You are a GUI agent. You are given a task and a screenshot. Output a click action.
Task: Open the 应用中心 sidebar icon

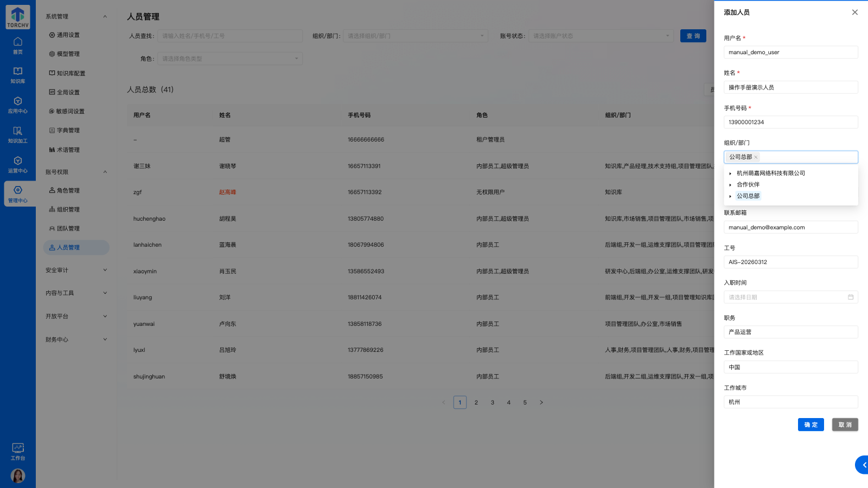point(18,106)
